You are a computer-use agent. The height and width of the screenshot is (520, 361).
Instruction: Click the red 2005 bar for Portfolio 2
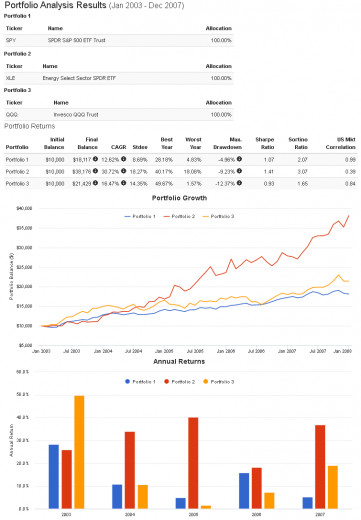pyautogui.click(x=193, y=463)
